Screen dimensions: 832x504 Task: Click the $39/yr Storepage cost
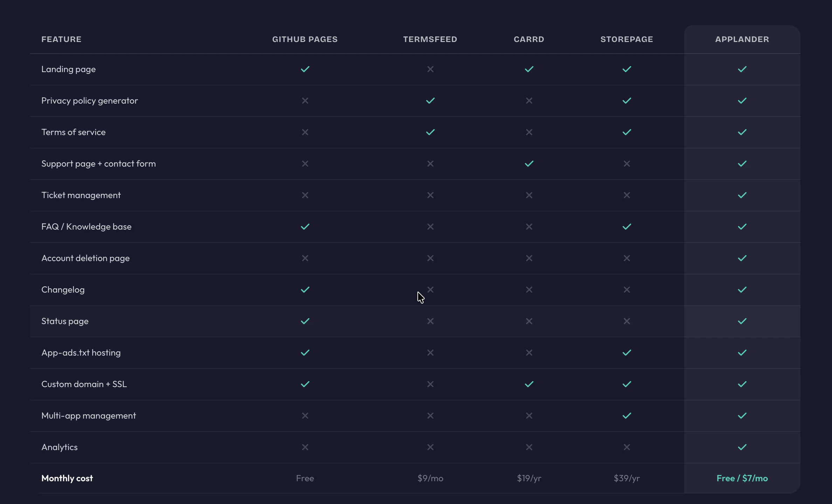click(x=626, y=478)
